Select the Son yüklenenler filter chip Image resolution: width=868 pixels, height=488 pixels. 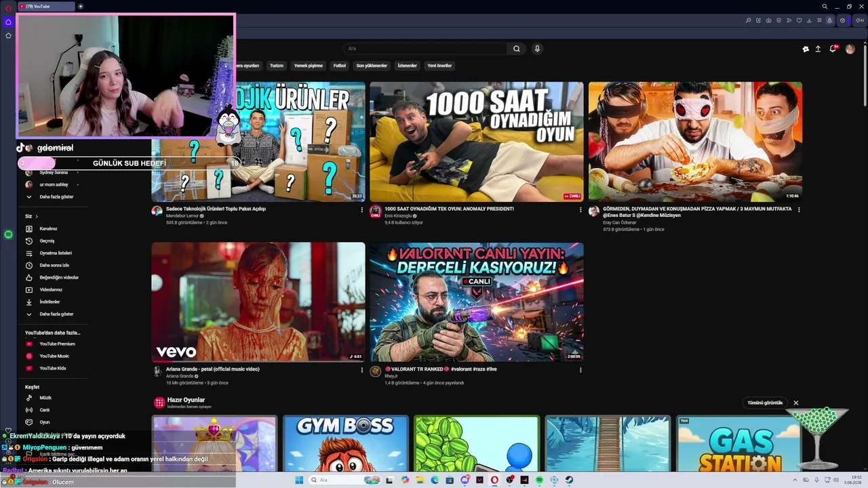click(372, 66)
